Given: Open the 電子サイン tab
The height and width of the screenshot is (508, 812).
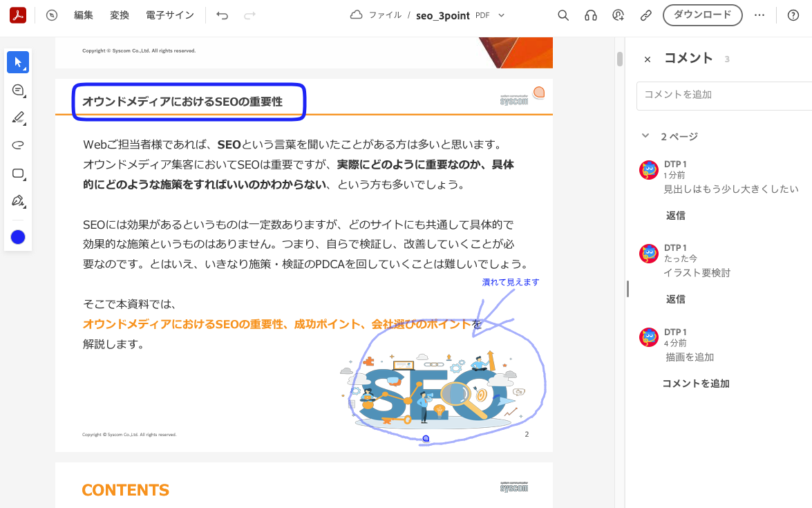Looking at the screenshot, I should [x=169, y=15].
